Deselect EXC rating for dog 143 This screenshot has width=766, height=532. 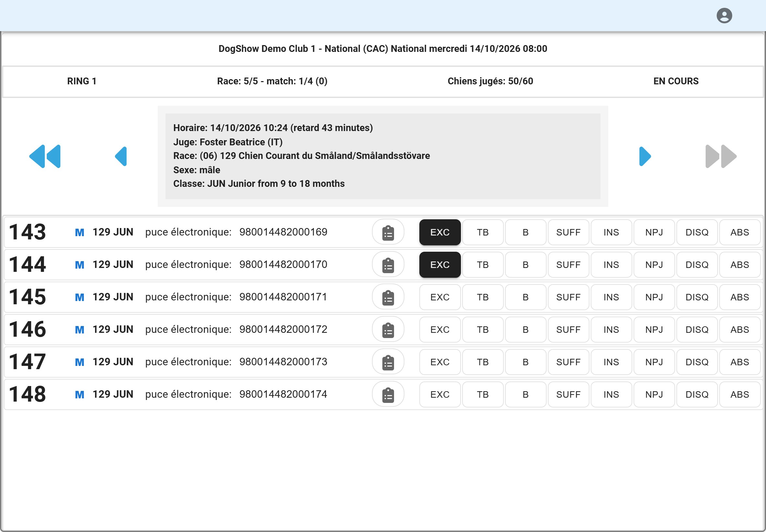click(x=440, y=232)
